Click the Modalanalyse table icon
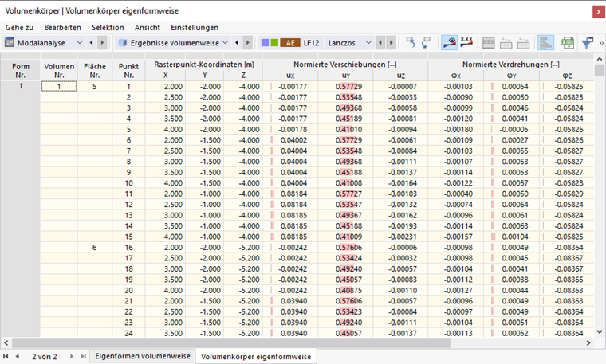Image resolution: width=606 pixels, height=364 pixels. pos(10,42)
